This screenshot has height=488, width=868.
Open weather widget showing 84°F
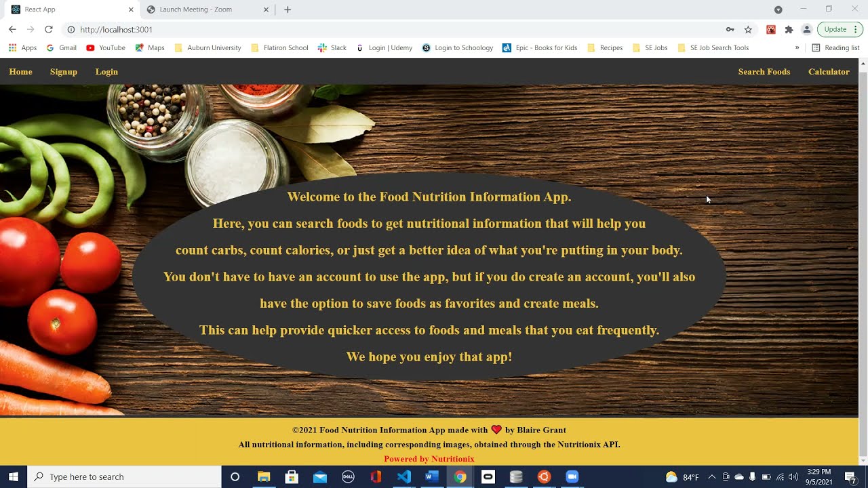[x=682, y=476]
